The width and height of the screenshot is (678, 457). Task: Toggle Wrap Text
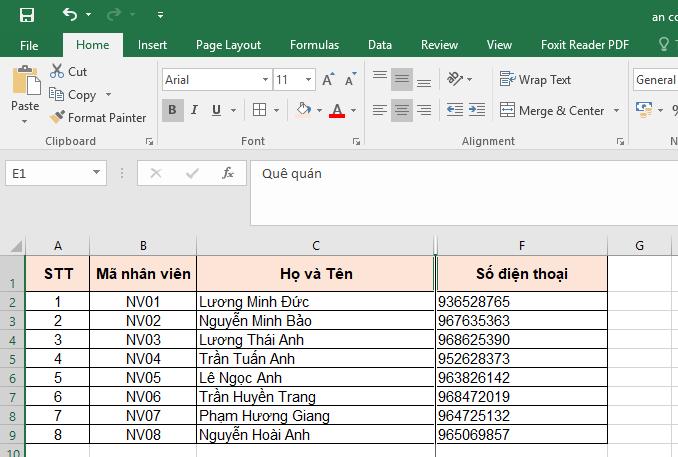click(535, 80)
